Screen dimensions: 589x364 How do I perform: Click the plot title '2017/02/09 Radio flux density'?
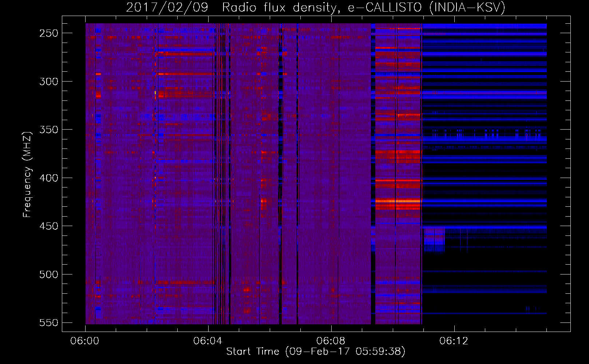[233, 8]
